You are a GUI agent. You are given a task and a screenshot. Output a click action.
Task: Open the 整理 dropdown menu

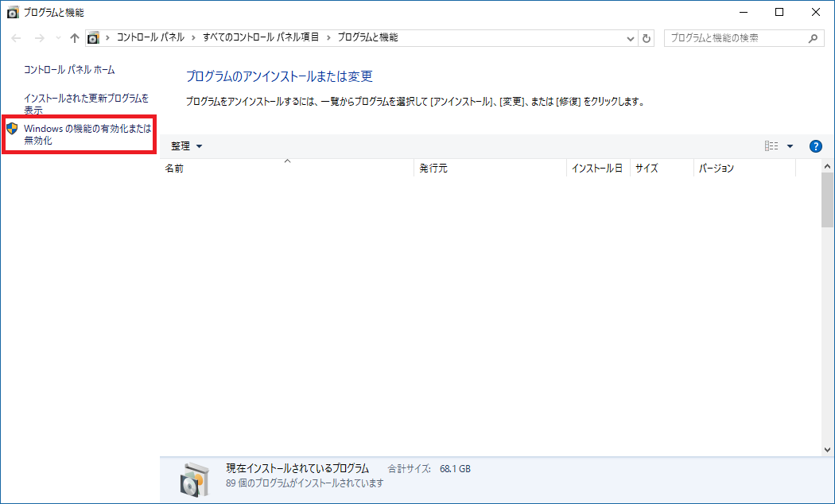tap(187, 146)
